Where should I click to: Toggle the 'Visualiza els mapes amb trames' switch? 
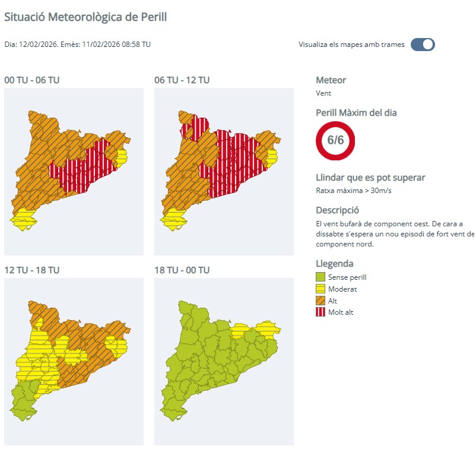[423, 45]
